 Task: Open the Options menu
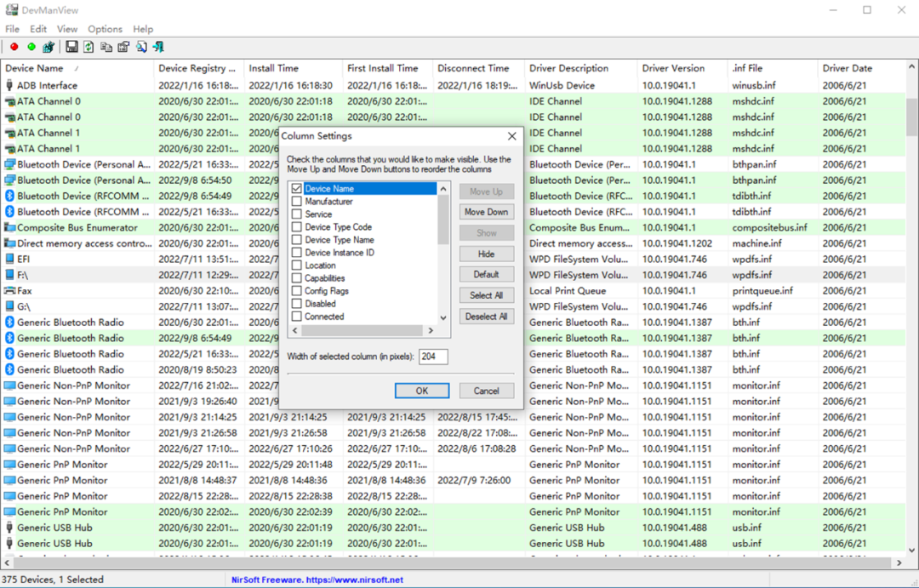tap(105, 29)
